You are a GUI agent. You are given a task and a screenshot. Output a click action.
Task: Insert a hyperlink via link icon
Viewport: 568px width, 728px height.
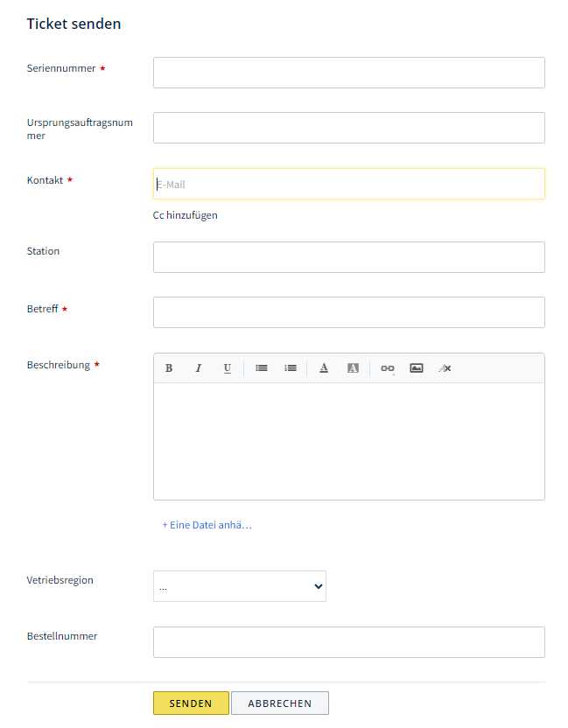pos(388,368)
